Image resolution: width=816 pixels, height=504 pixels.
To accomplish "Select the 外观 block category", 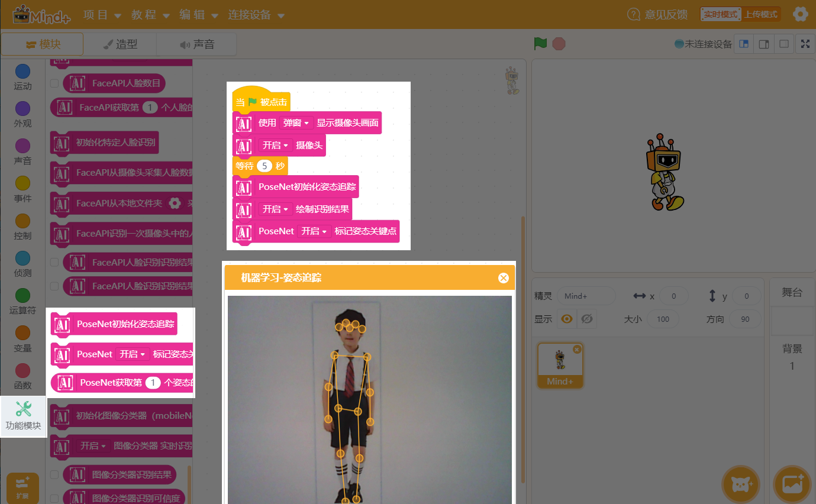I will [x=22, y=115].
